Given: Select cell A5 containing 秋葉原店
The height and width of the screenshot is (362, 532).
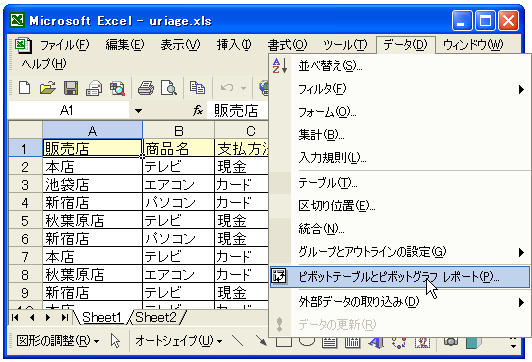Looking at the screenshot, I should click(92, 221).
